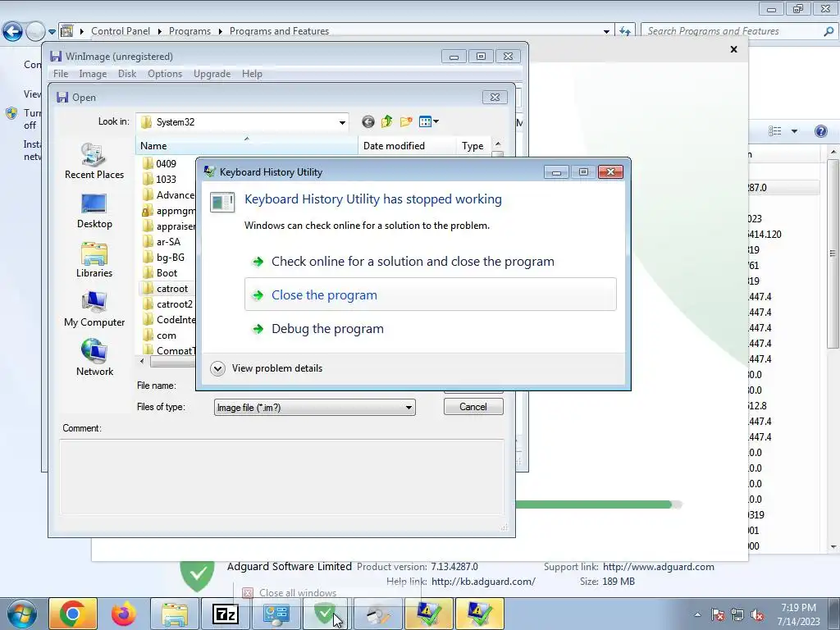
Task: Open Programs and Features help icon
Action: [x=820, y=131]
